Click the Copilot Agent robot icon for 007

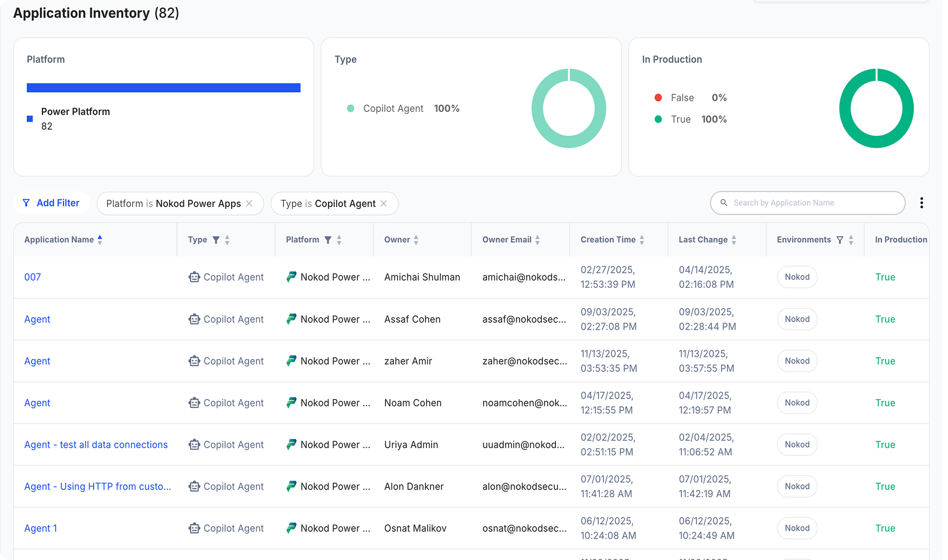[194, 277]
